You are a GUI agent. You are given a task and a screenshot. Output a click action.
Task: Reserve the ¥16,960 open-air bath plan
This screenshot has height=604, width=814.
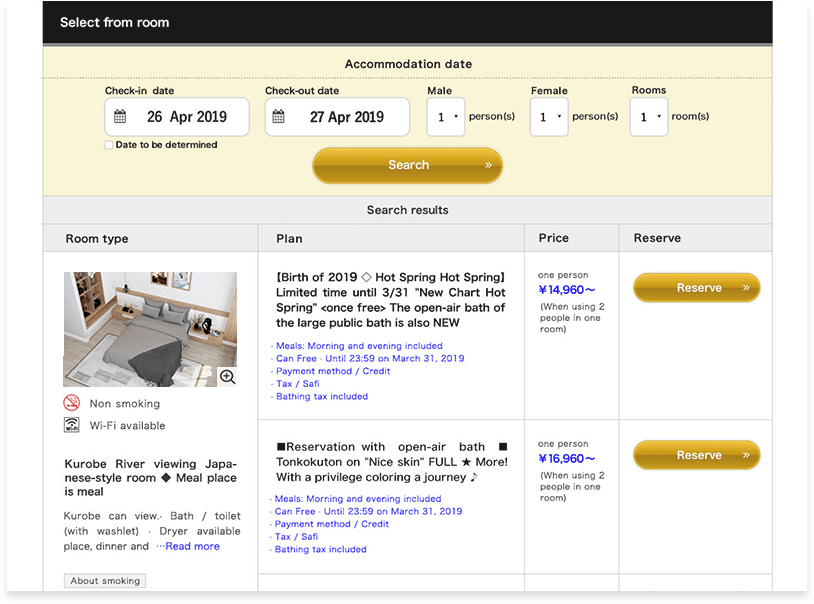tap(697, 455)
